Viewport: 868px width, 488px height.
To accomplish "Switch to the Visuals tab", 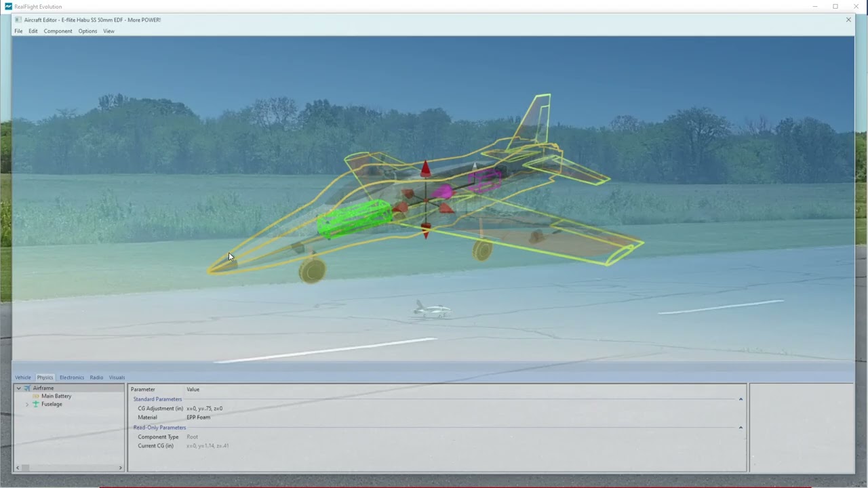I will 117,378.
